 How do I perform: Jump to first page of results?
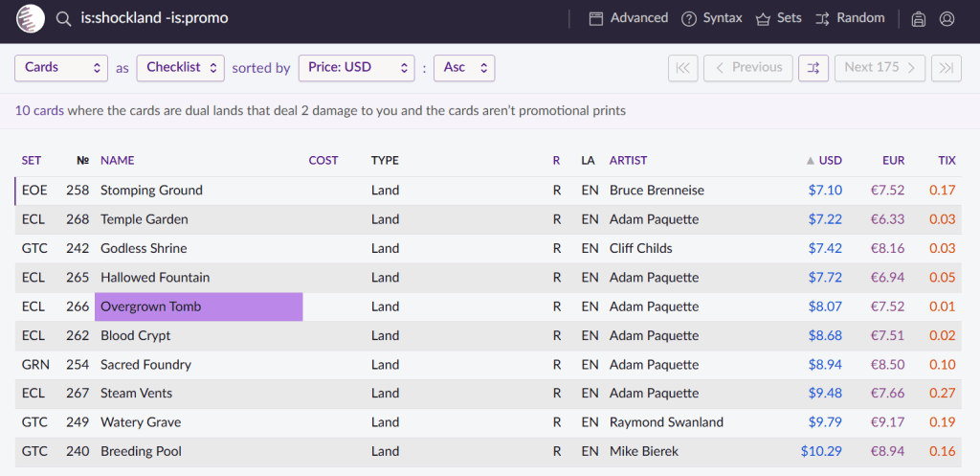pos(682,68)
